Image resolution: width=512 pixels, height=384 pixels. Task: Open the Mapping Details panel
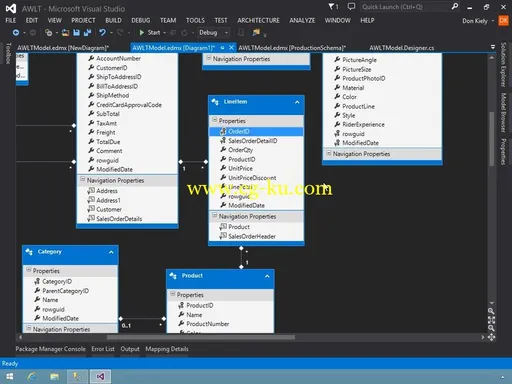[167, 349]
